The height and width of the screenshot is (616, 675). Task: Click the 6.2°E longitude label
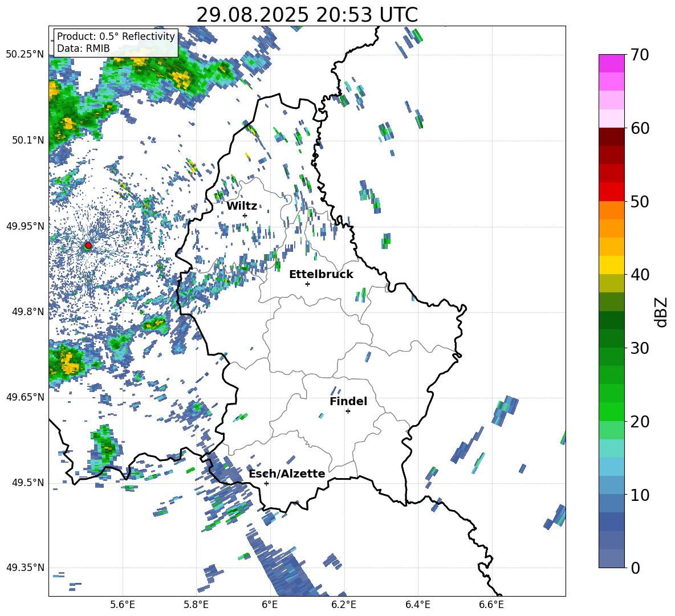click(344, 605)
